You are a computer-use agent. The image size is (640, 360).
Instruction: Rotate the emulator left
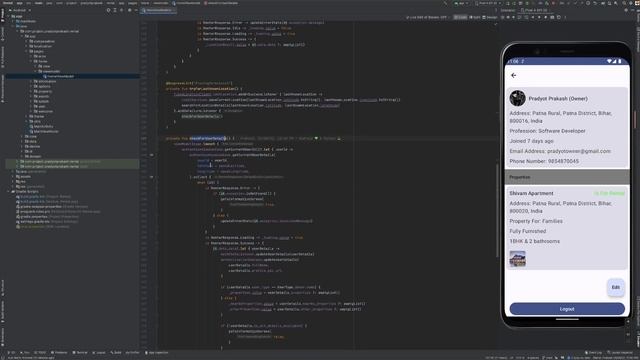coord(519,18)
